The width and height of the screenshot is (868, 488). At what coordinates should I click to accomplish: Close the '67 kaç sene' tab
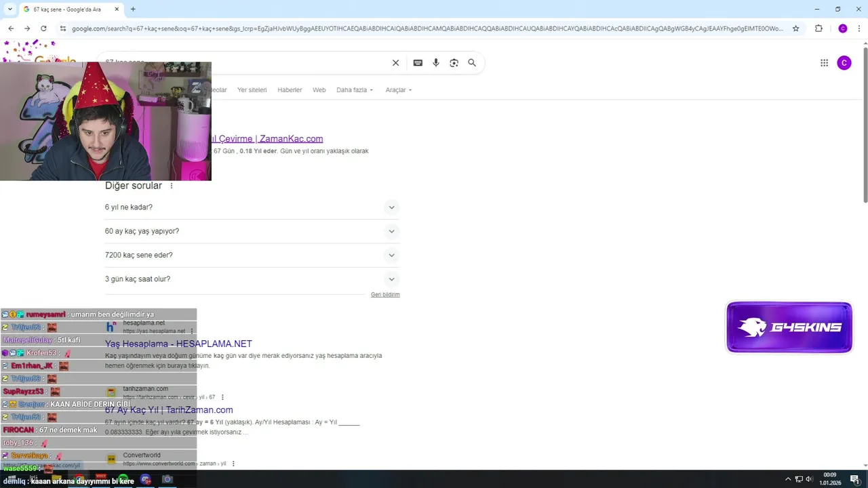[117, 9]
